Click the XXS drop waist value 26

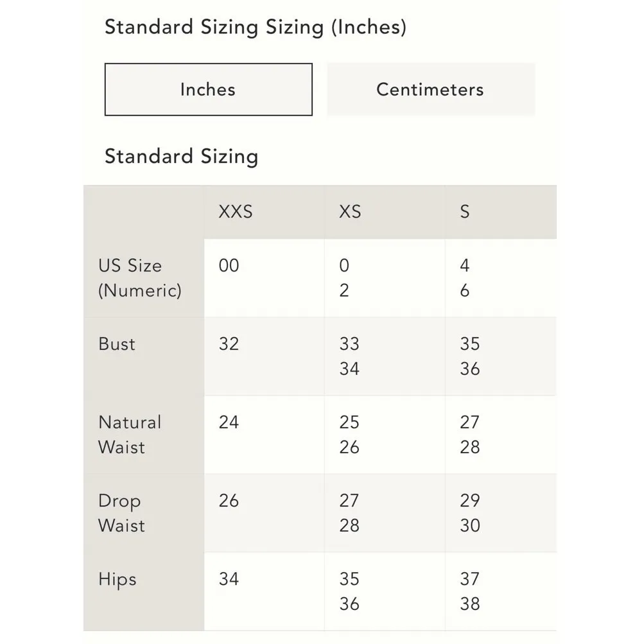[x=229, y=501]
